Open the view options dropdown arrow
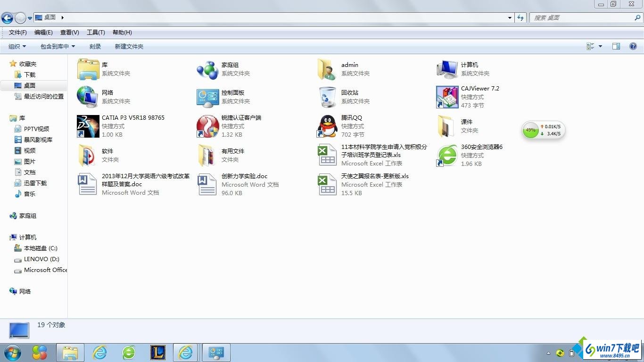This screenshot has height=362, width=644. click(600, 46)
